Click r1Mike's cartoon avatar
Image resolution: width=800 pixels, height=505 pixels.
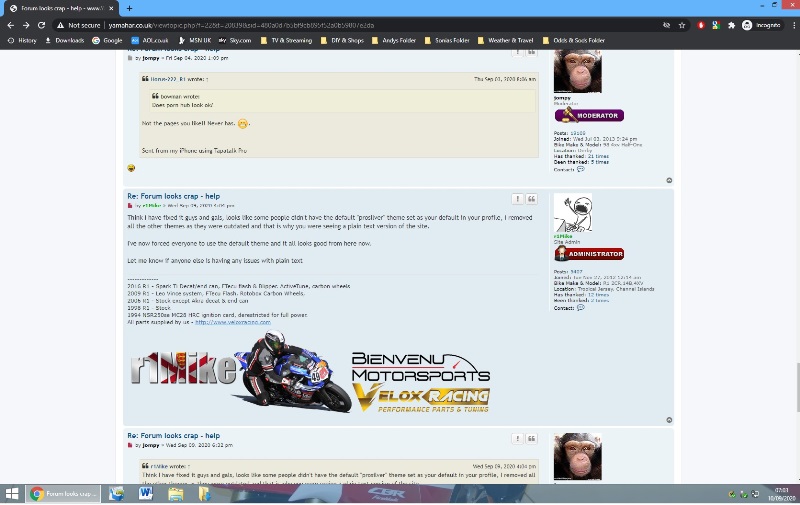tap(573, 213)
